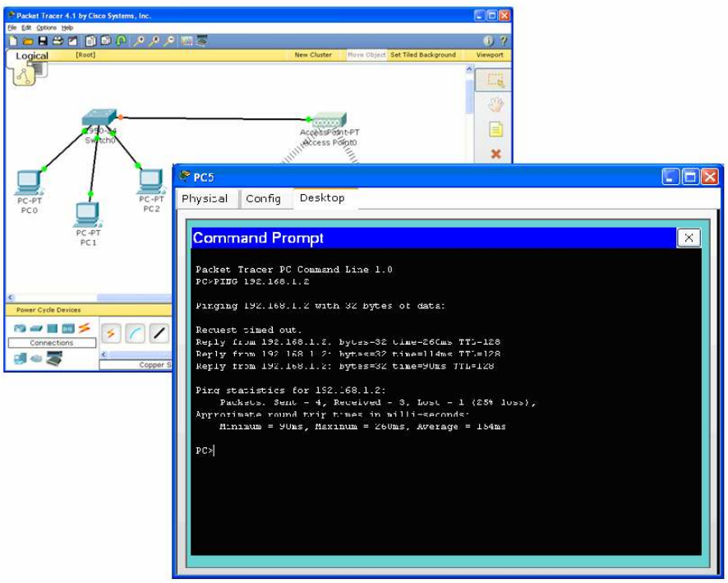The width and height of the screenshot is (728, 583).
Task: Choose the light blue console cable
Action: [135, 333]
